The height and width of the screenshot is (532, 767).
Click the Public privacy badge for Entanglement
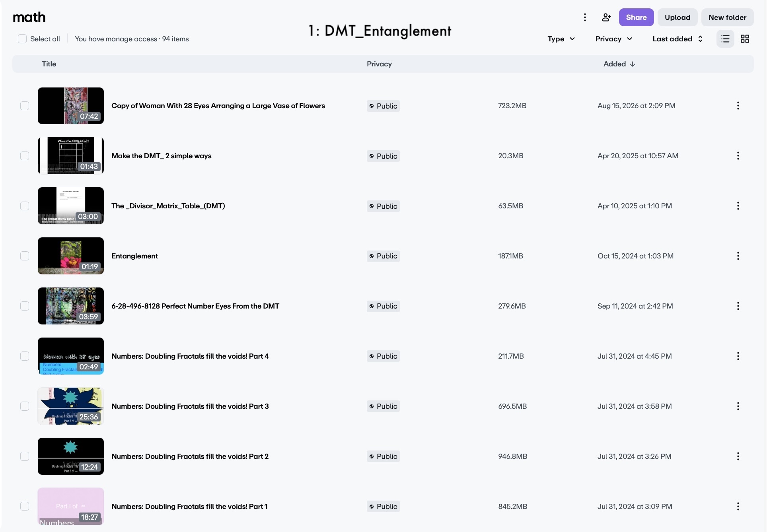[x=383, y=256]
